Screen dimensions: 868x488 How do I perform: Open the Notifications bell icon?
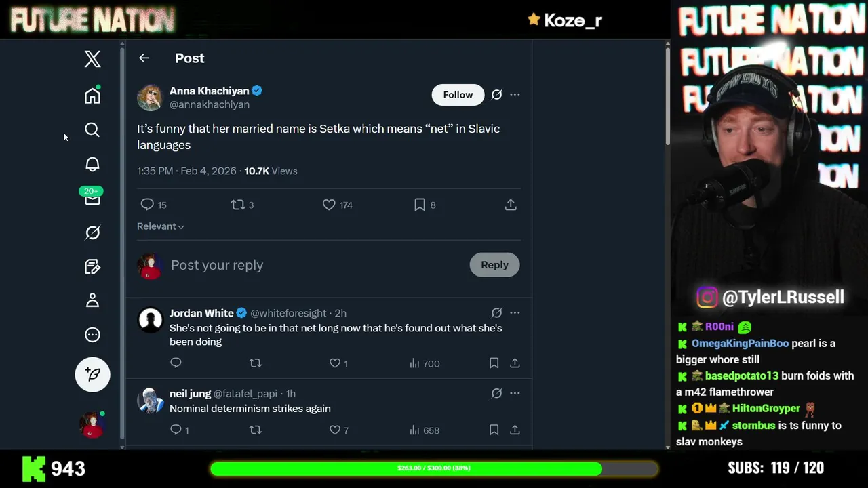click(x=92, y=164)
